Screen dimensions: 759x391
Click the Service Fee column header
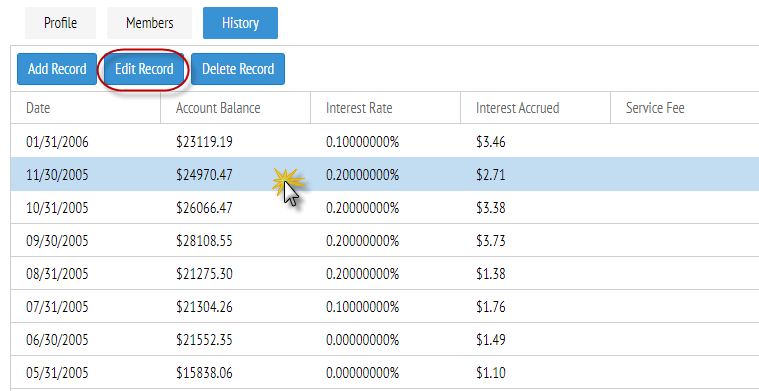click(684, 107)
